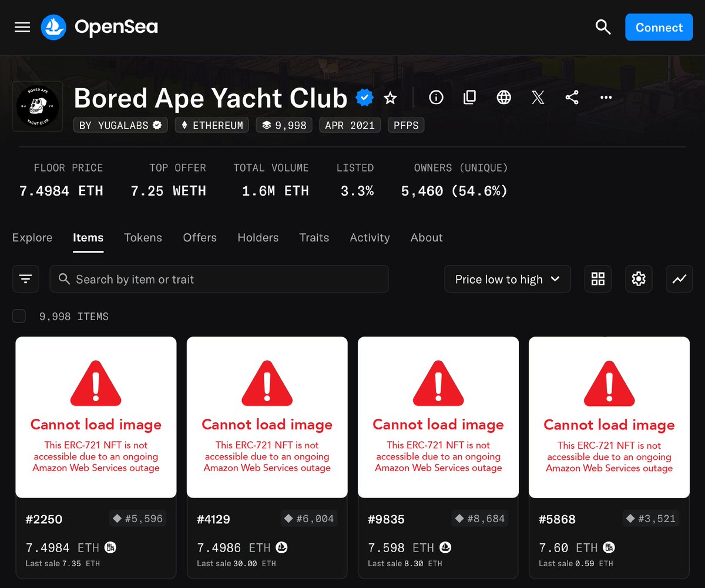Open the collection info icon
The image size is (705, 588).
click(436, 98)
